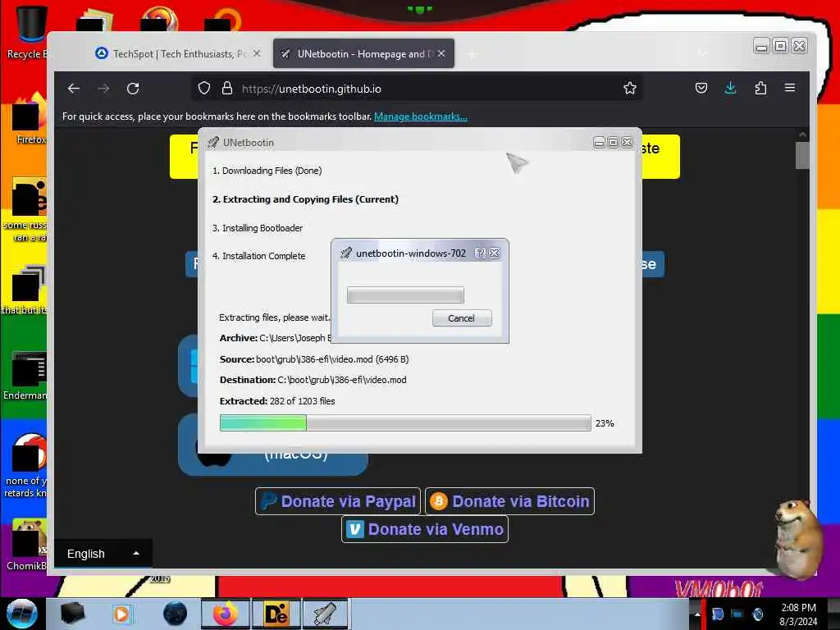Show hidden system tray icons
This screenshot has height=630, width=840.
697,614
